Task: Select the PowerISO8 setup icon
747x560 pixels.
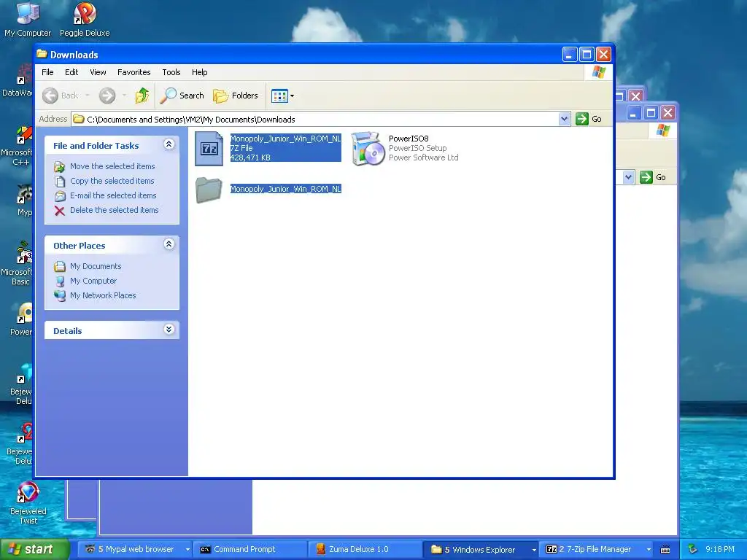Action: click(368, 149)
